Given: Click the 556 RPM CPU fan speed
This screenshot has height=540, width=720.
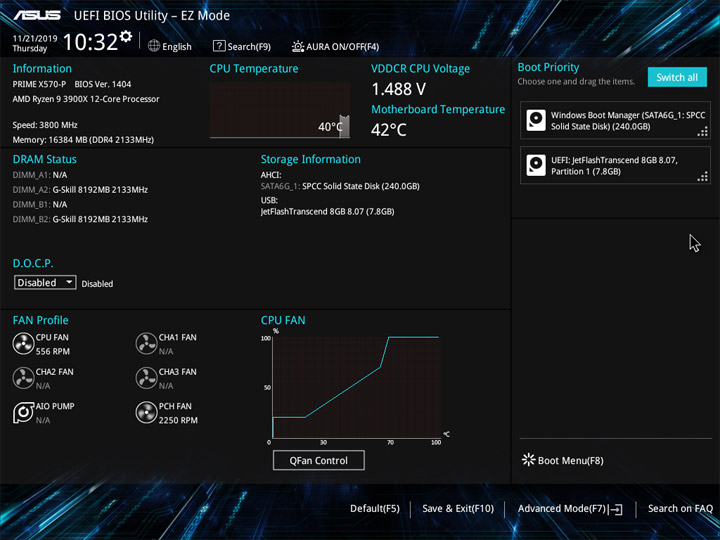Looking at the screenshot, I should click(x=53, y=351).
